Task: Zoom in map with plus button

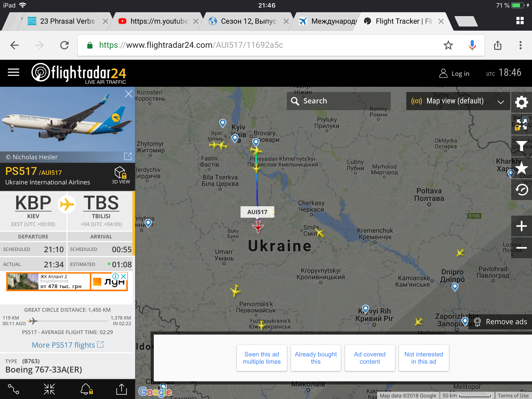Action: [521, 226]
